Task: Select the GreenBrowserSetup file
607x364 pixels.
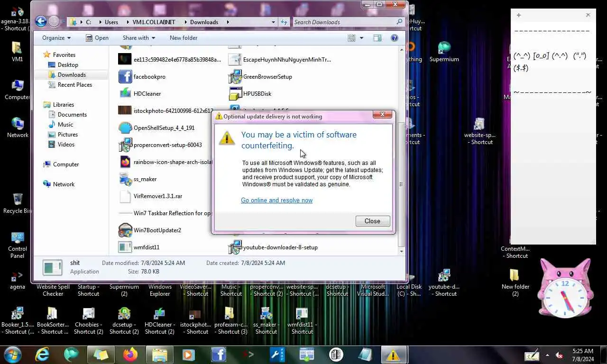Action: [x=260, y=77]
